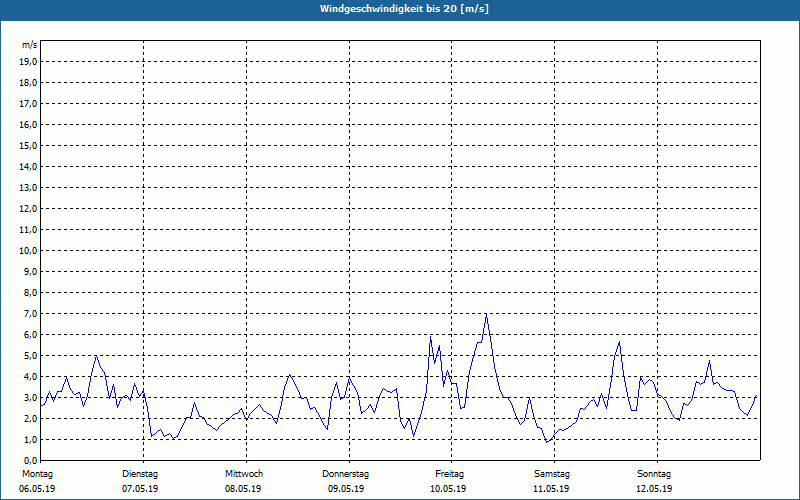Click the Mittwoch day label
Screen dimensions: 800x500
pos(244,474)
